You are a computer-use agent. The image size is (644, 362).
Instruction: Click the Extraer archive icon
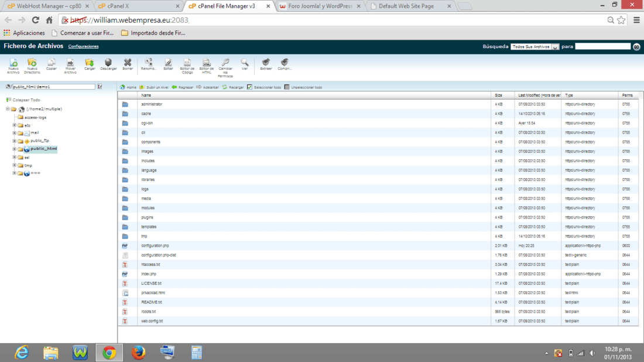pos(266,64)
